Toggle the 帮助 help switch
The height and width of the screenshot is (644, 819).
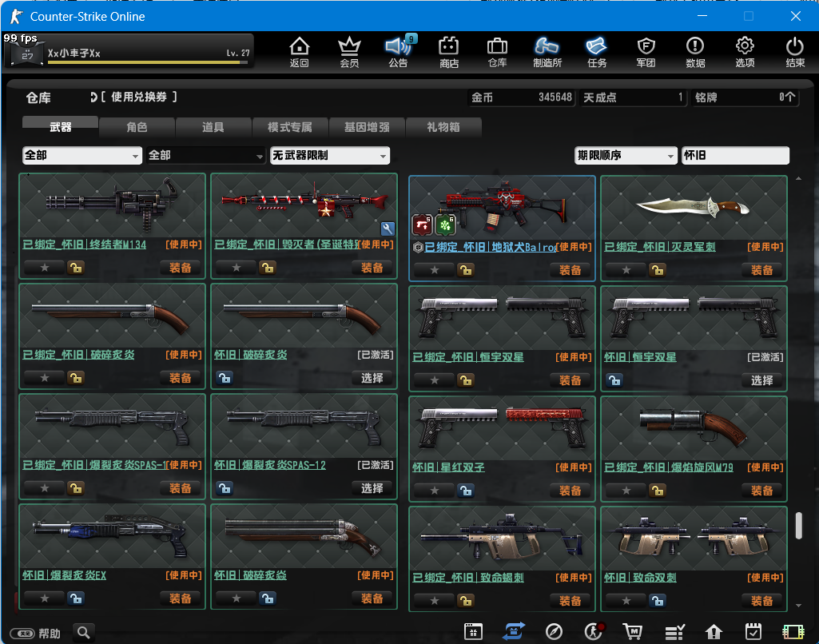tap(22, 633)
